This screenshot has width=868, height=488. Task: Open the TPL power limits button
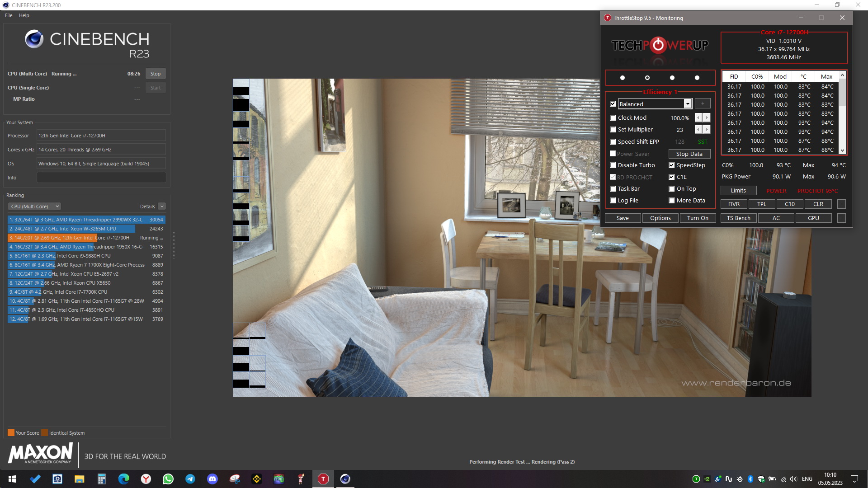pos(762,204)
